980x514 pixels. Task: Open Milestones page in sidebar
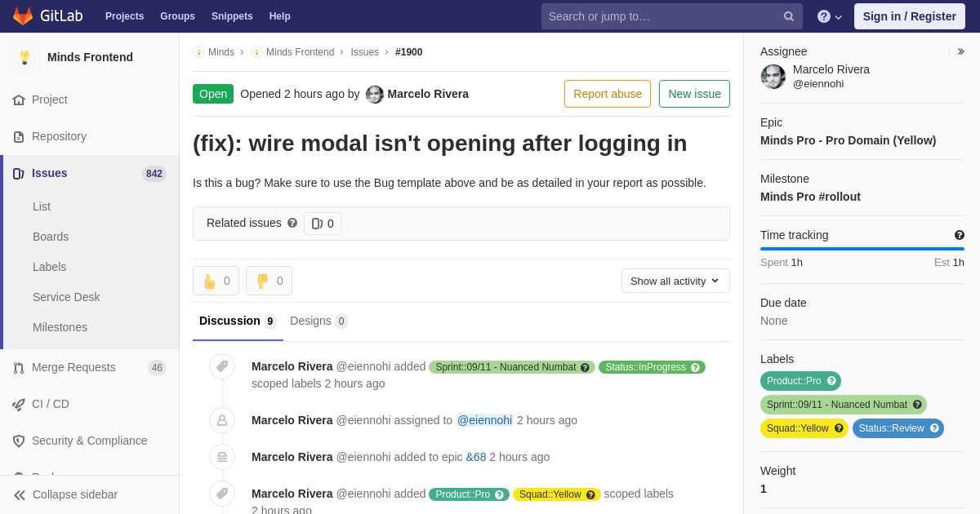click(60, 327)
